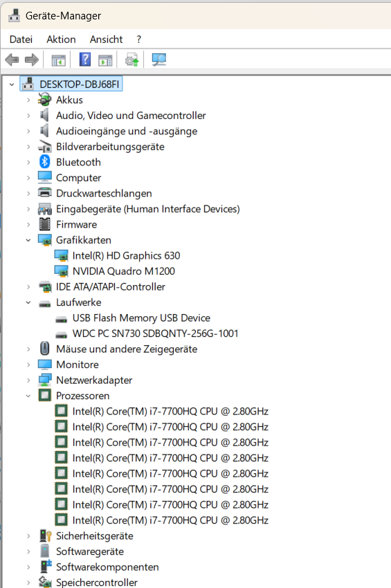The height and width of the screenshot is (588, 391).
Task: Expand the Monitore category
Action: pyautogui.click(x=28, y=365)
